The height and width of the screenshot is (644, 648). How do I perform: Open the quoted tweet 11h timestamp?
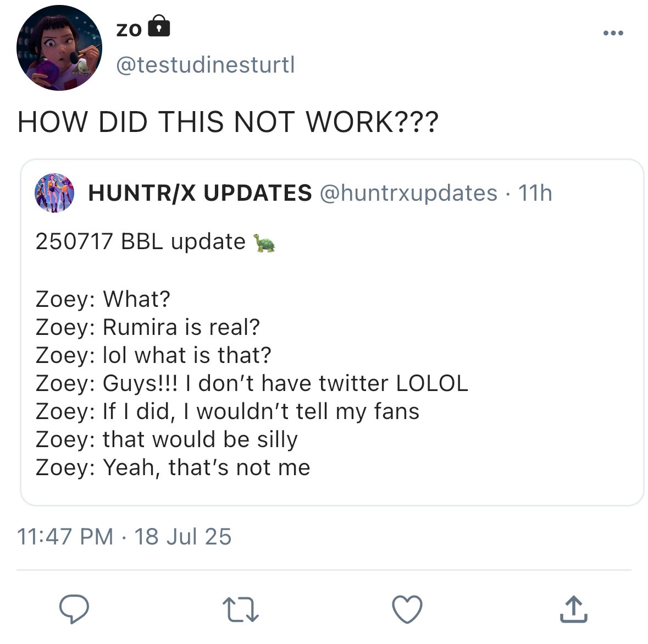(535, 193)
